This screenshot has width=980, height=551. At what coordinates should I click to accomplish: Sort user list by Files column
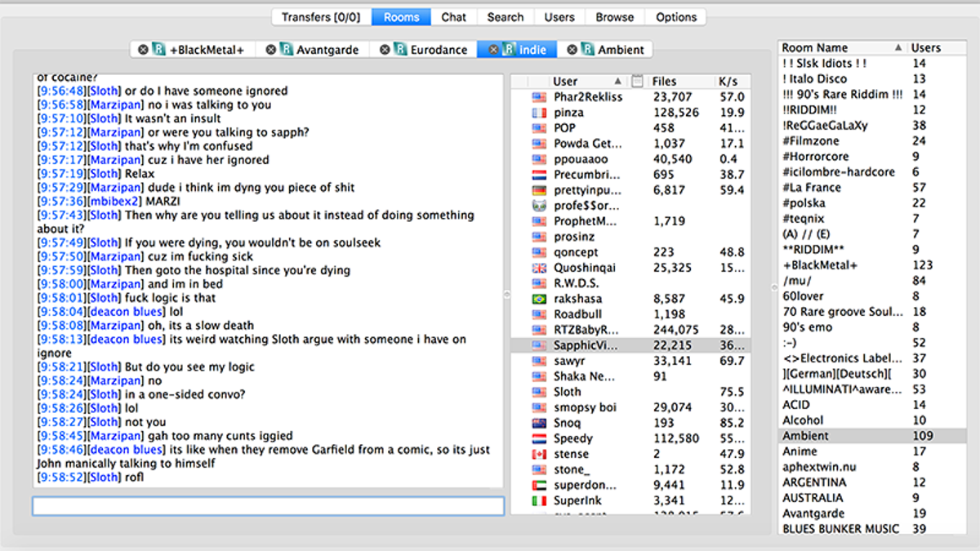[680, 81]
